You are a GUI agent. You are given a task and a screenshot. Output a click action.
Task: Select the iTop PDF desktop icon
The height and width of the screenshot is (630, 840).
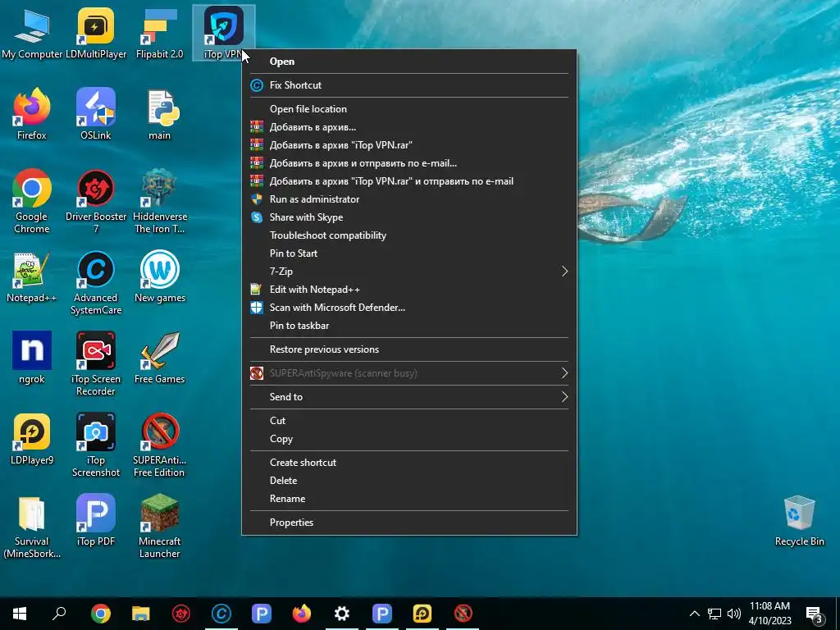tap(96, 520)
